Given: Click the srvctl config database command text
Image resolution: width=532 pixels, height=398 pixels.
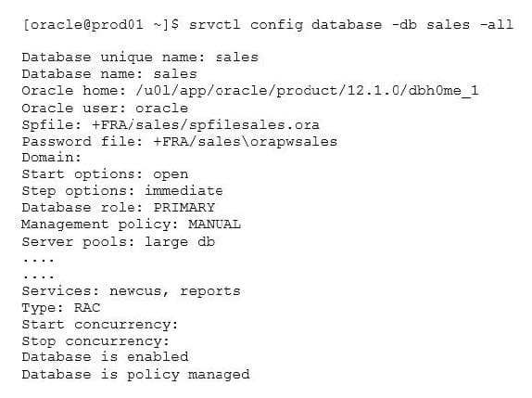Looking at the screenshot, I should click(351, 25).
